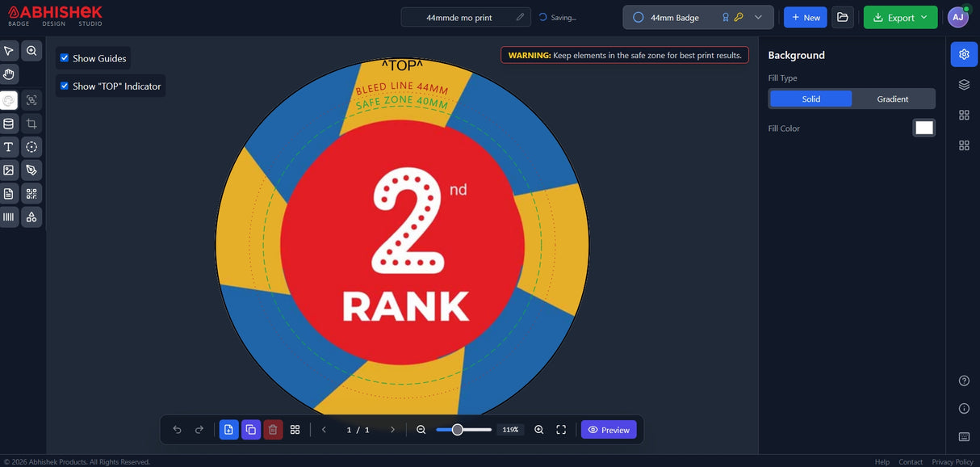
Task: Select the Hand pan tool
Action: click(8, 74)
